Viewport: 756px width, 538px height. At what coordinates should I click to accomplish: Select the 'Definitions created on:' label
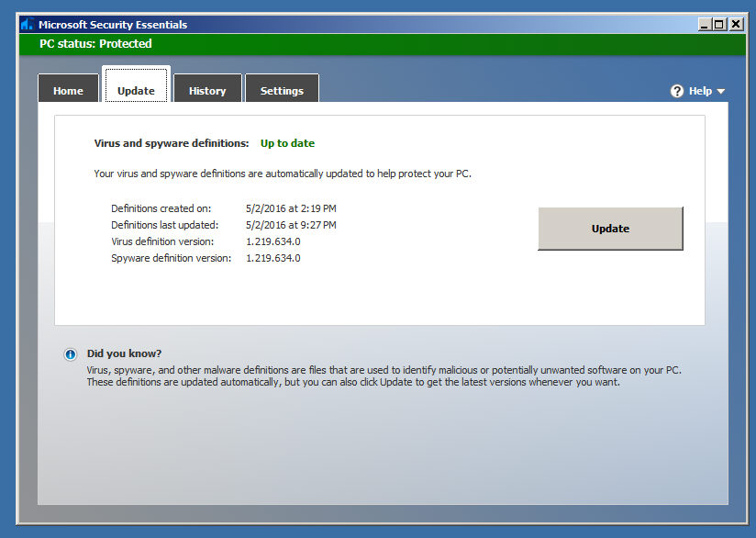pos(161,208)
